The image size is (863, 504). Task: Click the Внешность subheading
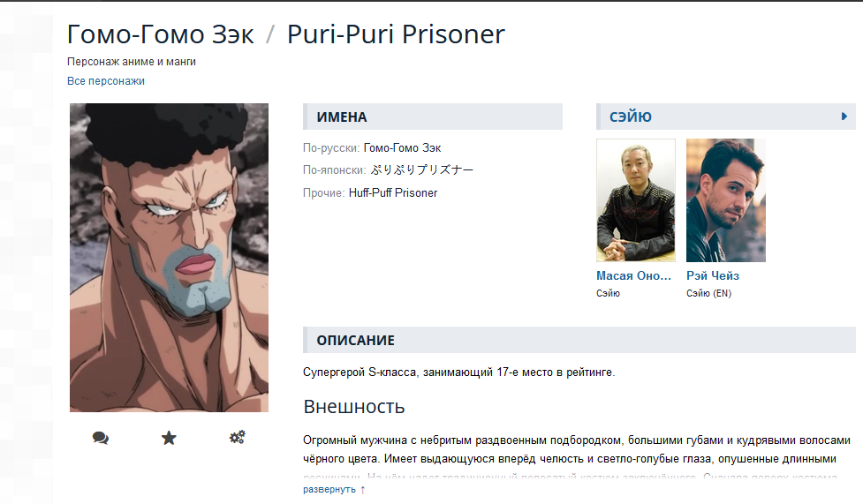point(354,407)
